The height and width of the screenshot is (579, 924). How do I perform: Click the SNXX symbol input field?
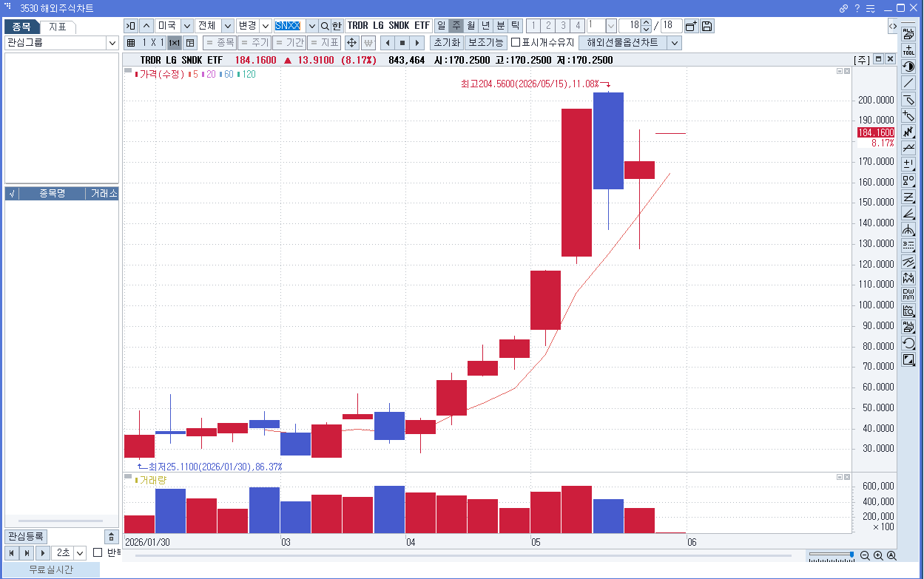point(289,26)
